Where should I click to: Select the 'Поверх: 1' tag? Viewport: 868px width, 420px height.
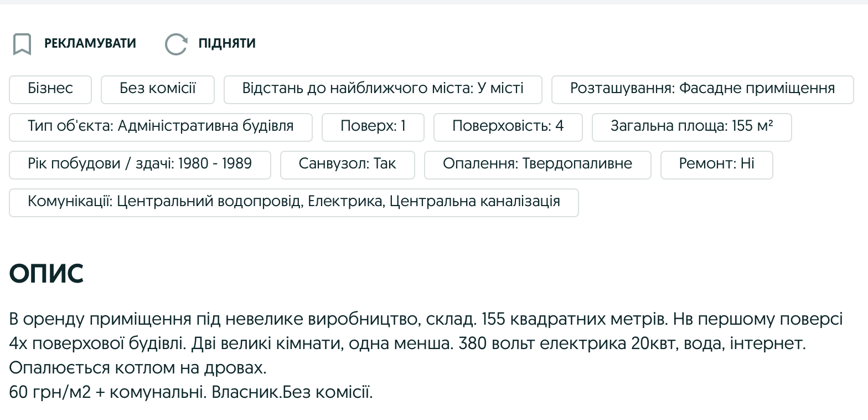(373, 127)
